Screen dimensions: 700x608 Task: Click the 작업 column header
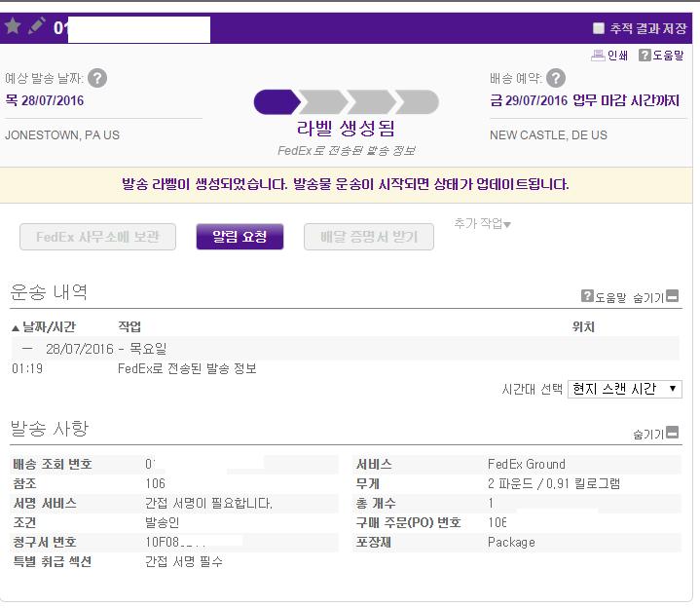coord(129,326)
